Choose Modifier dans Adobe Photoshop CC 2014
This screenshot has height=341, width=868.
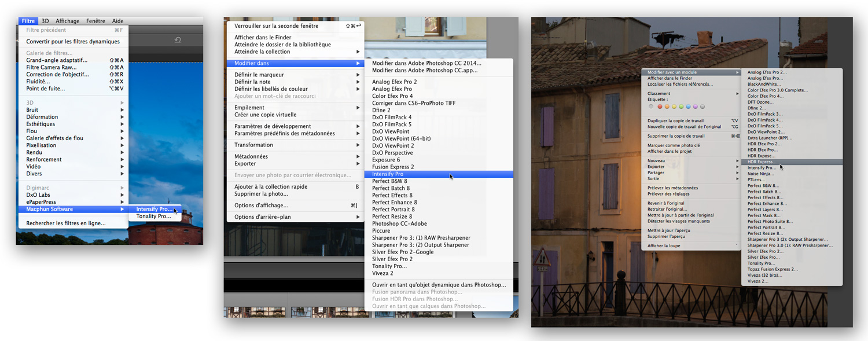(439, 63)
